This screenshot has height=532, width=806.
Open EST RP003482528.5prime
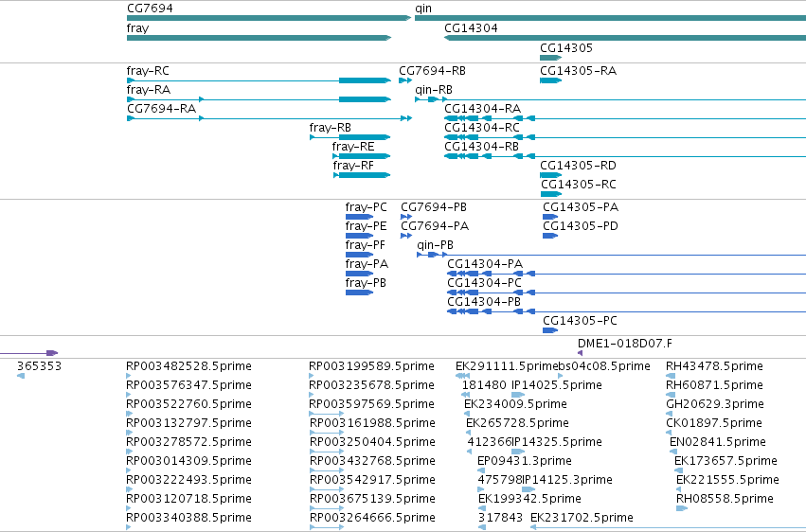pyautogui.click(x=189, y=366)
